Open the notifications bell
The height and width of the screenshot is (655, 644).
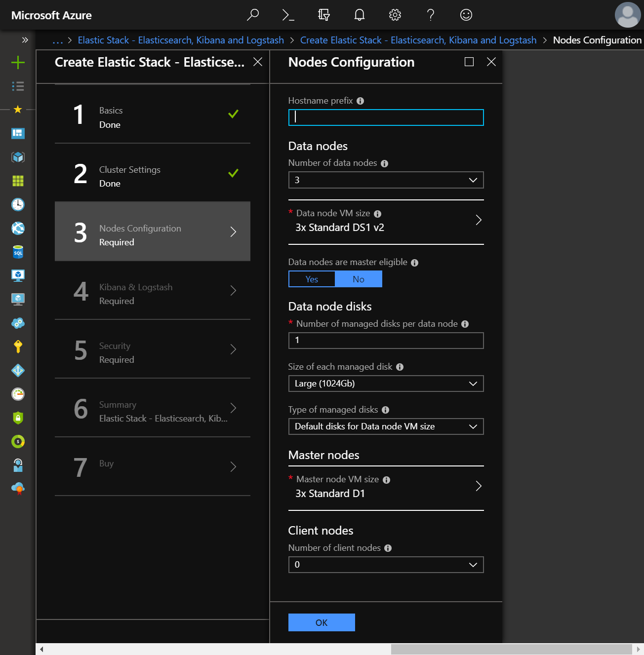point(359,15)
